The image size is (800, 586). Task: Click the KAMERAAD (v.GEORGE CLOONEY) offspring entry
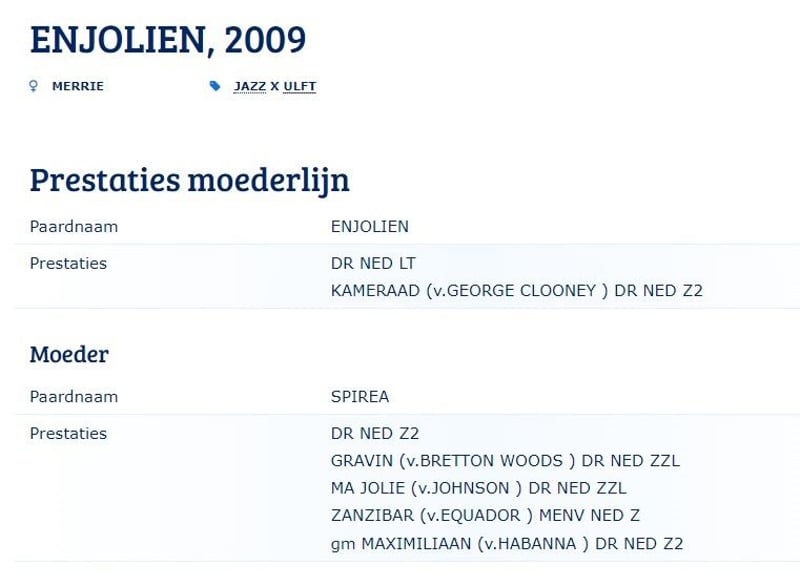517,291
